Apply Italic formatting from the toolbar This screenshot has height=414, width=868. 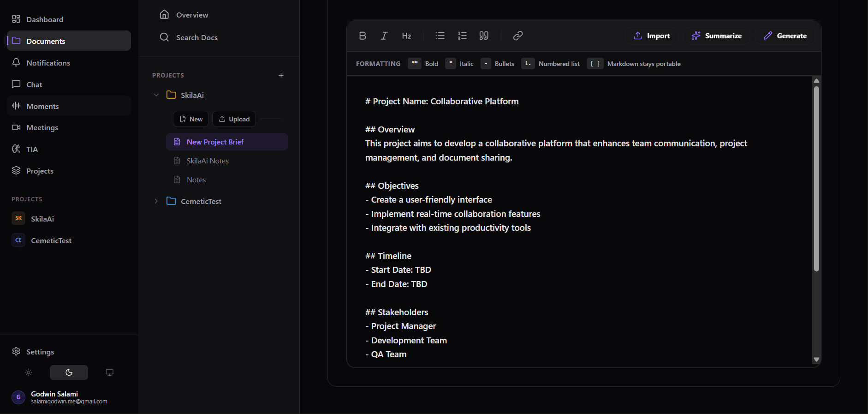384,36
